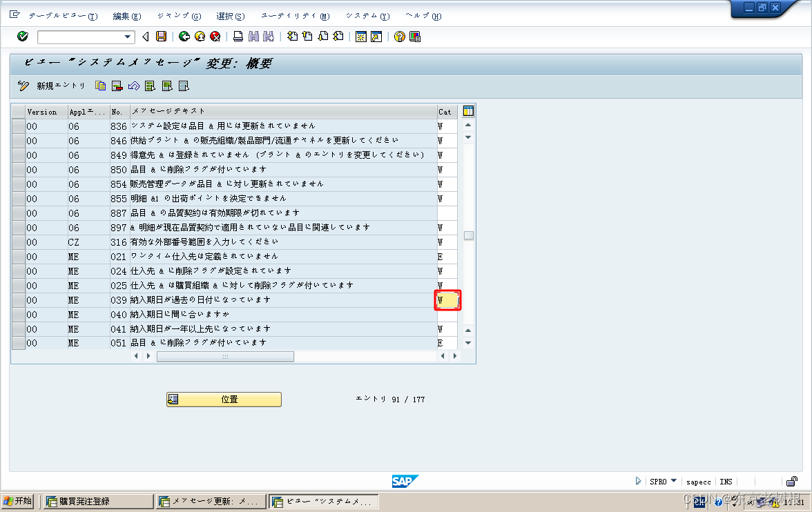Expand the table configuration icon above scrollbar
The image size is (812, 512).
tap(467, 110)
